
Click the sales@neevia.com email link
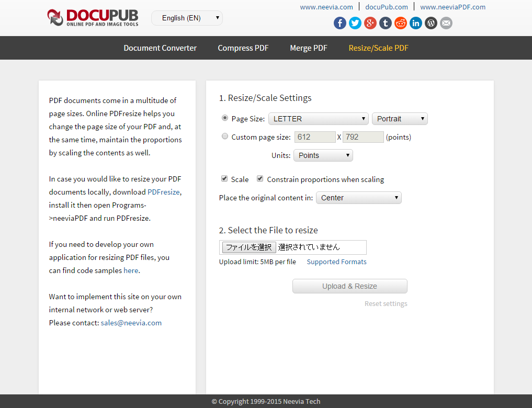pyautogui.click(x=131, y=323)
